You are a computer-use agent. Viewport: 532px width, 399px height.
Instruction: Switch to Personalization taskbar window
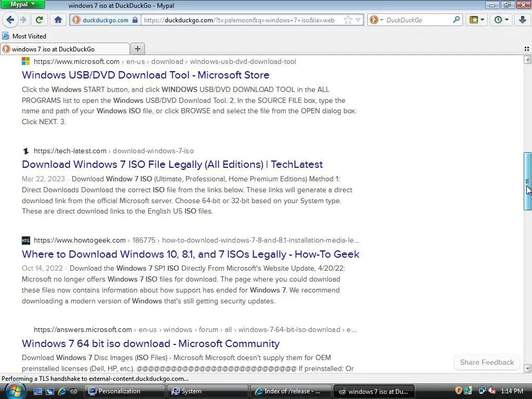[x=124, y=391]
